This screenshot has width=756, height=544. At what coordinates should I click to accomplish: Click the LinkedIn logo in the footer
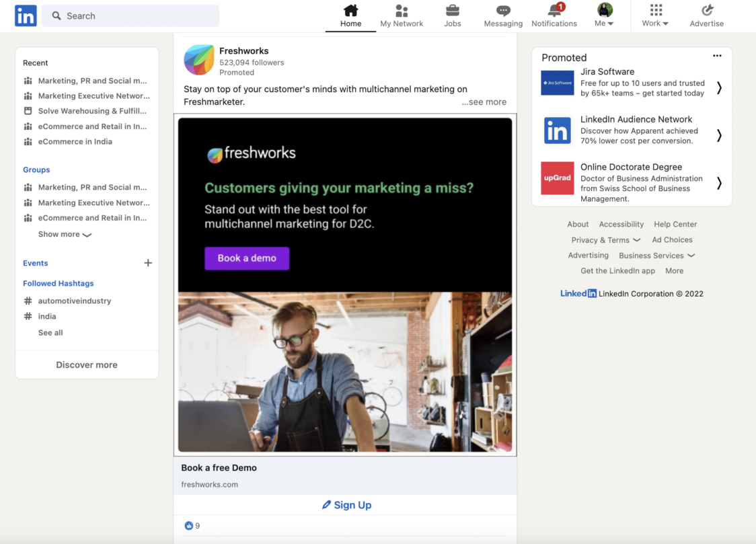[578, 293]
